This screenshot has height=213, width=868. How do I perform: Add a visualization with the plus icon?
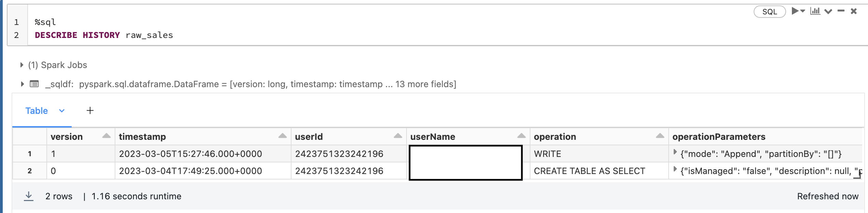tap(90, 110)
